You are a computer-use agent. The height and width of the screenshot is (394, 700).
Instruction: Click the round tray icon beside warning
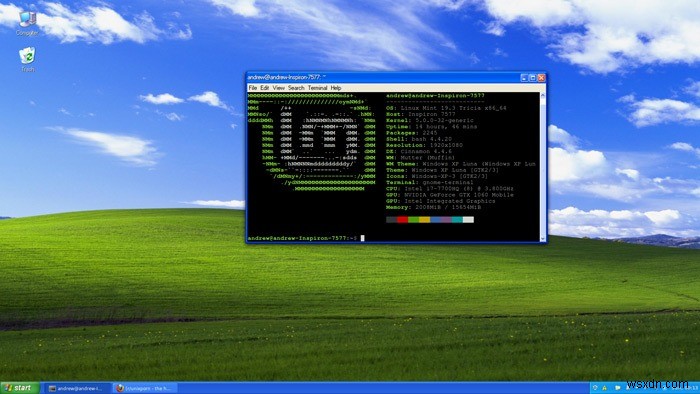pos(596,388)
